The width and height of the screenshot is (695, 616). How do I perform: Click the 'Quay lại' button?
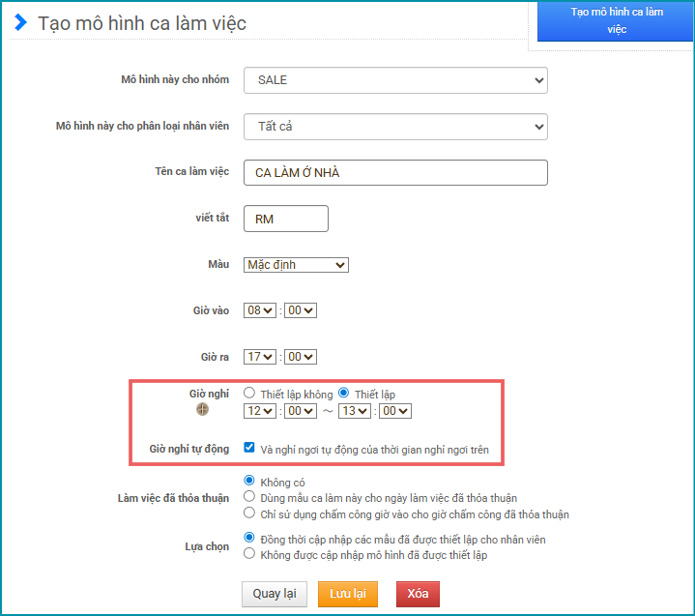(275, 594)
